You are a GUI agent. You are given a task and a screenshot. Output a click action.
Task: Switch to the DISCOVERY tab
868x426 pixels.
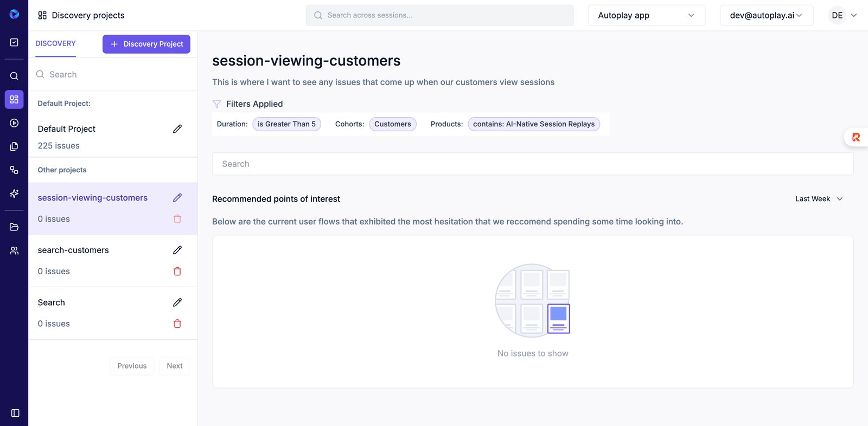click(55, 43)
